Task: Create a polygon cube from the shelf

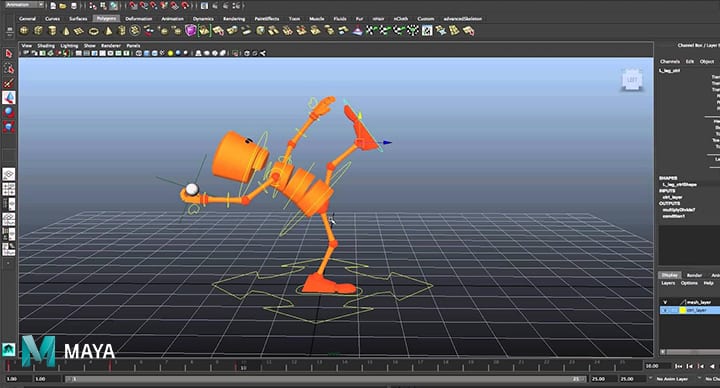Action: pos(38,31)
